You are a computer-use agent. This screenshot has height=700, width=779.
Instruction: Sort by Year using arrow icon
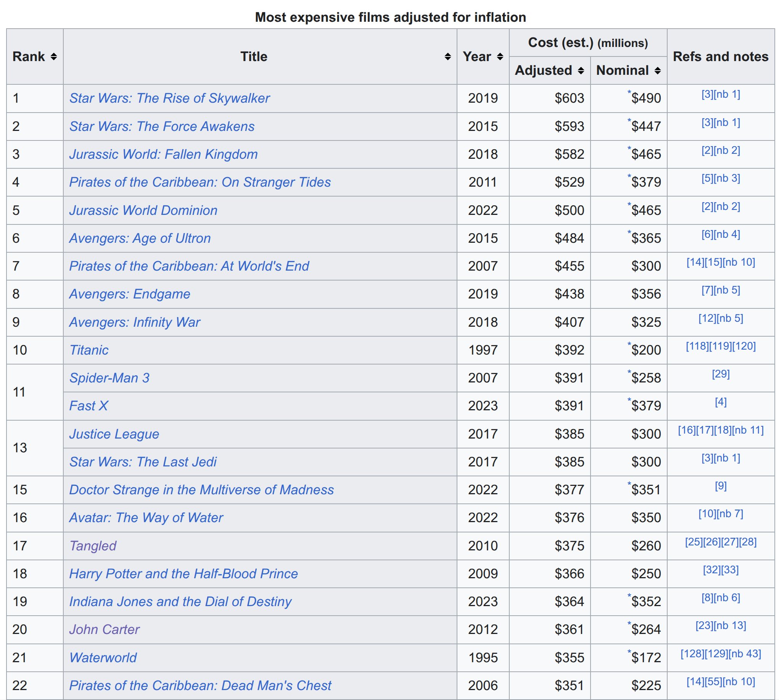pos(500,57)
